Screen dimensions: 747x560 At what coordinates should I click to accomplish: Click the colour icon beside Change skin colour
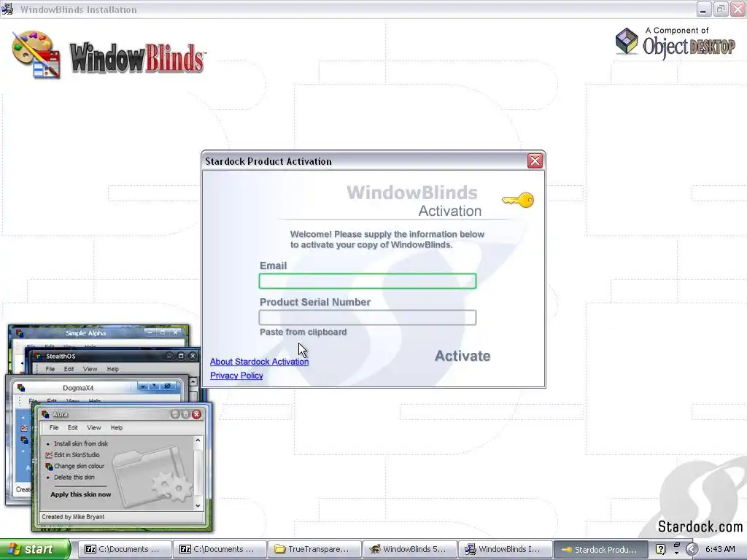click(49, 466)
